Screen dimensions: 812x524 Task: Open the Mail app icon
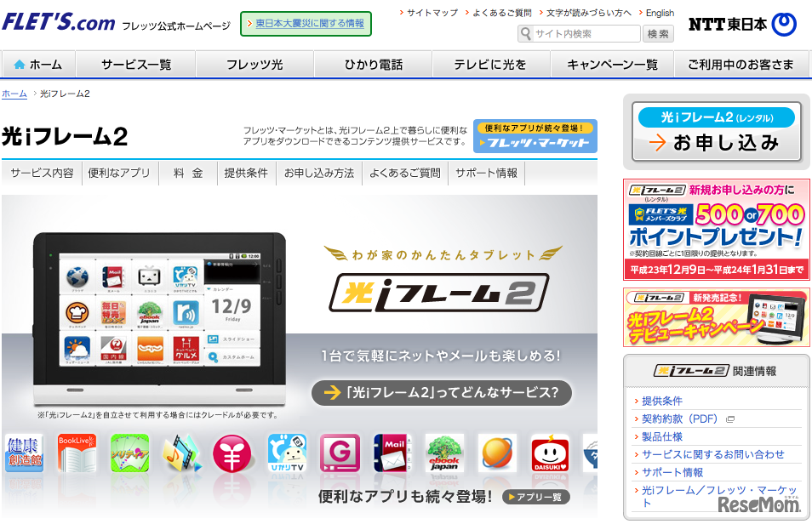coord(392,453)
